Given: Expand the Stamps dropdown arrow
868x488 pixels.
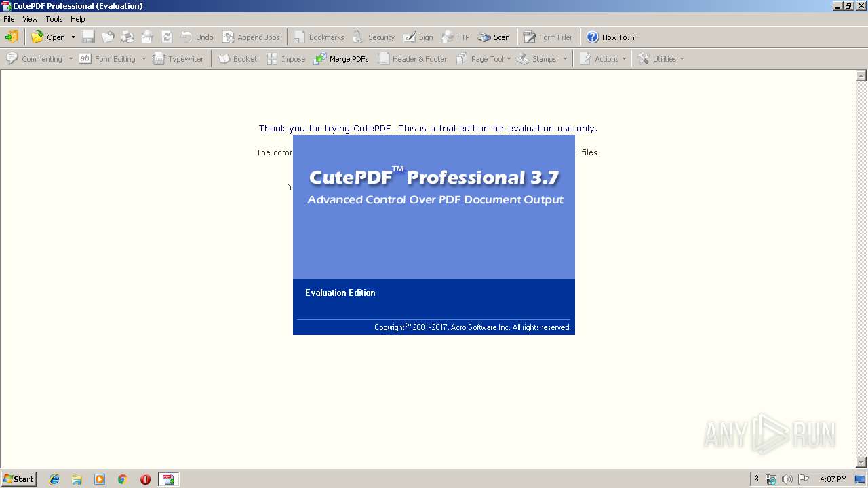Looking at the screenshot, I should pyautogui.click(x=565, y=59).
